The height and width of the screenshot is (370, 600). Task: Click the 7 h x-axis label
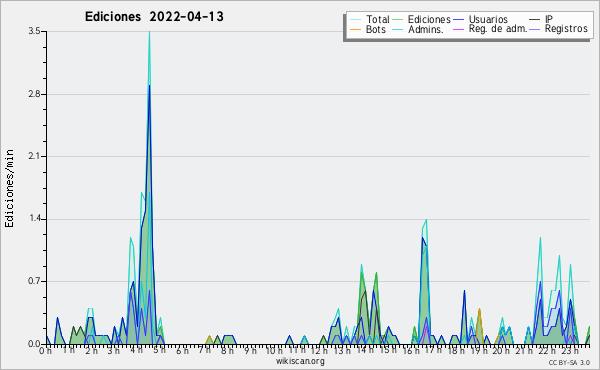pyautogui.click(x=205, y=350)
